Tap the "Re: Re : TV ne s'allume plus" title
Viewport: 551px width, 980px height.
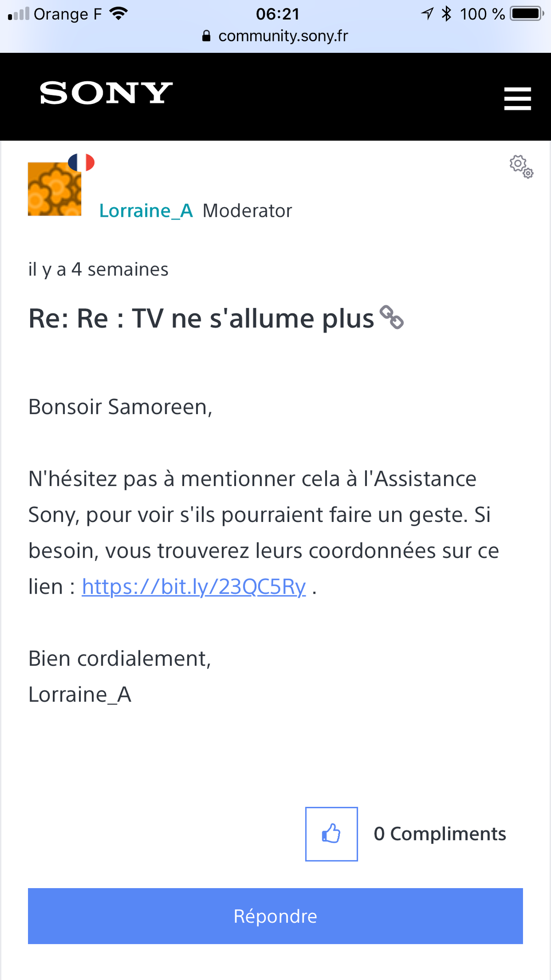click(201, 318)
